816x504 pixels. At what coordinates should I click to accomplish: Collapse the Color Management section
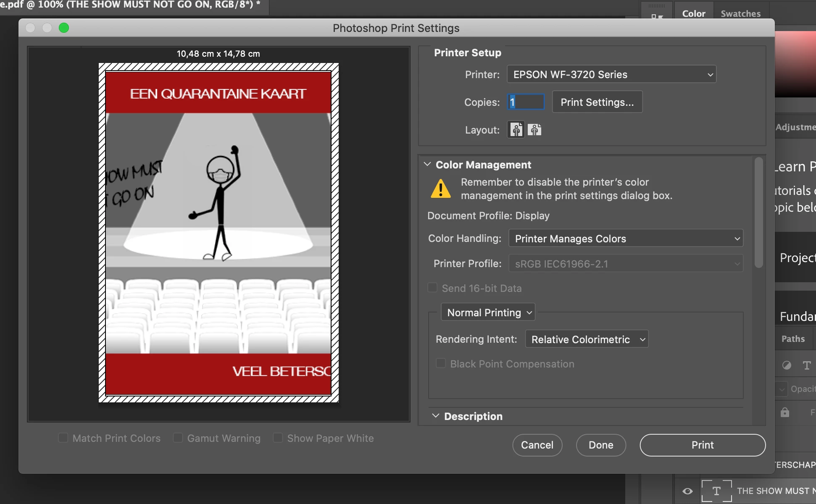[427, 164]
